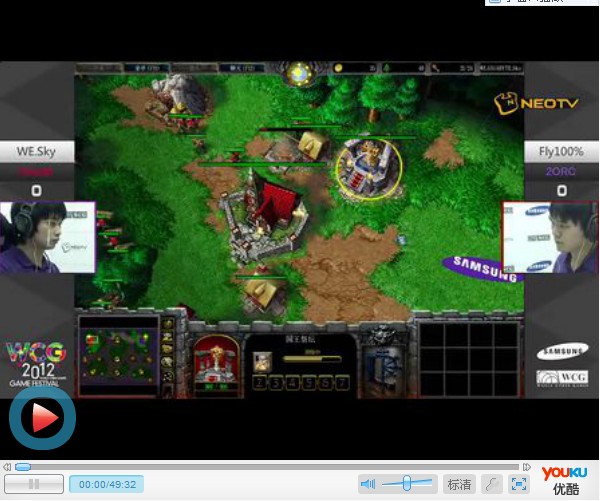Click the fast-forward arrow right of progress bar

click(x=527, y=467)
